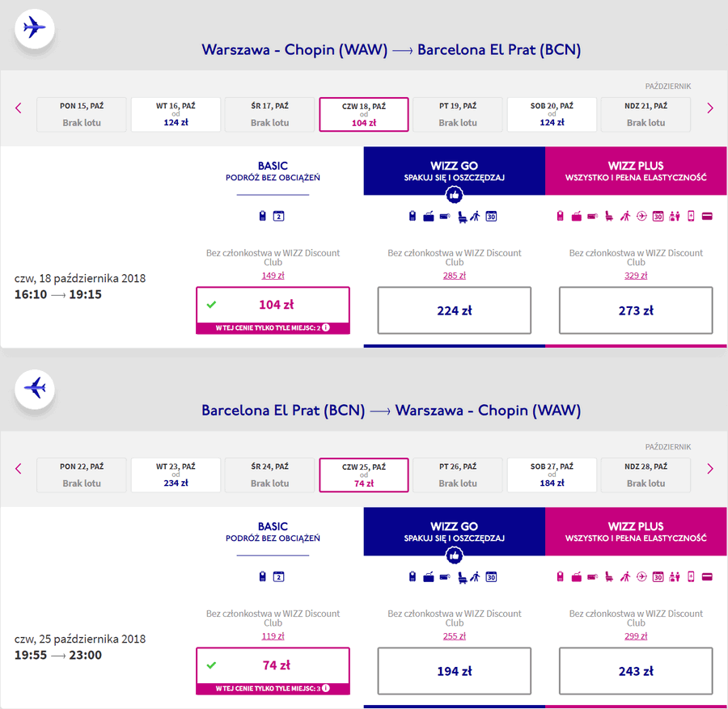Show earlier return dates with left arrow

[19, 469]
